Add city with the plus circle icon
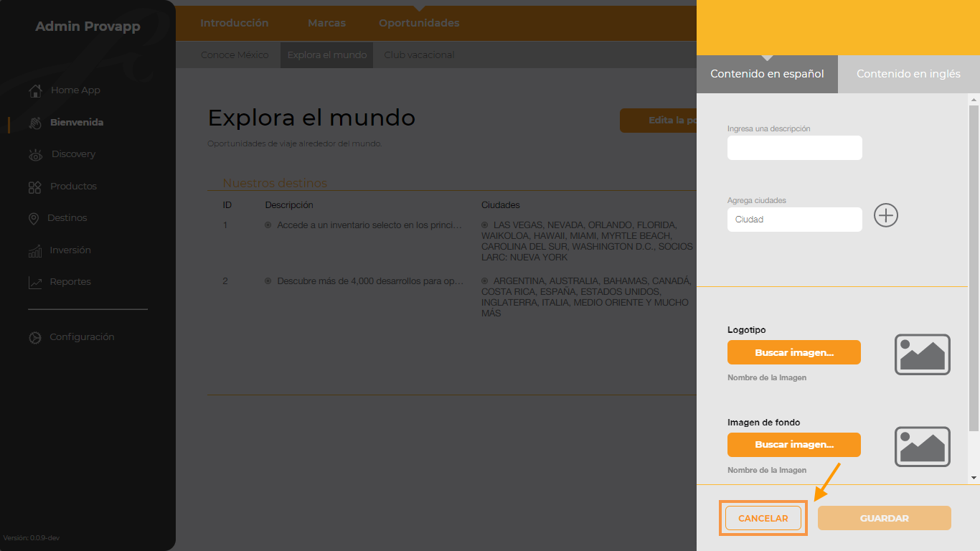The image size is (980, 551). pyautogui.click(x=886, y=215)
